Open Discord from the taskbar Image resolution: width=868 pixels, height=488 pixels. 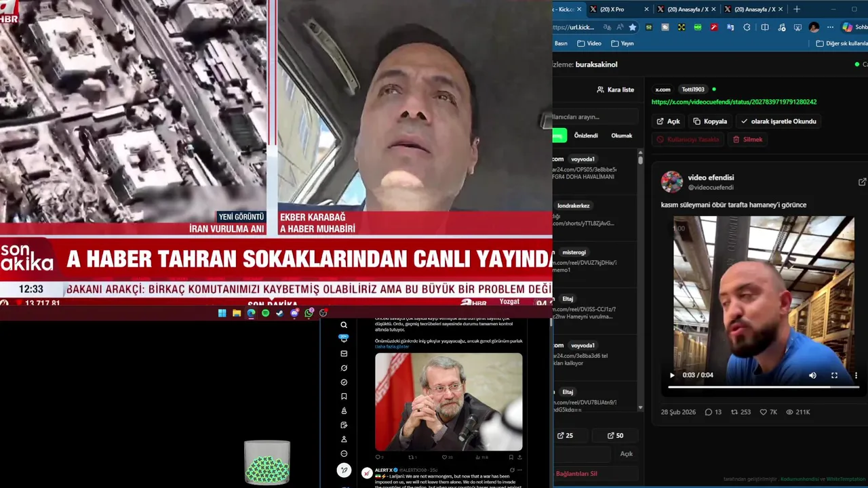(x=294, y=313)
